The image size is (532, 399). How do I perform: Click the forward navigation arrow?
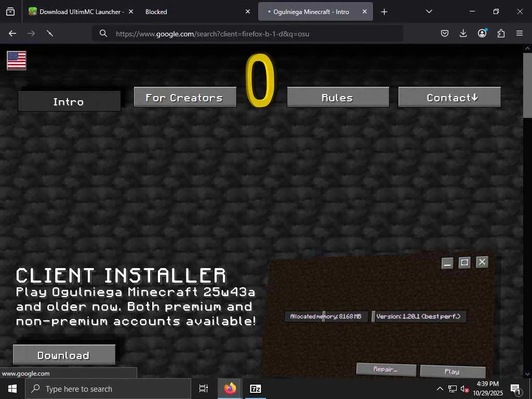click(31, 33)
